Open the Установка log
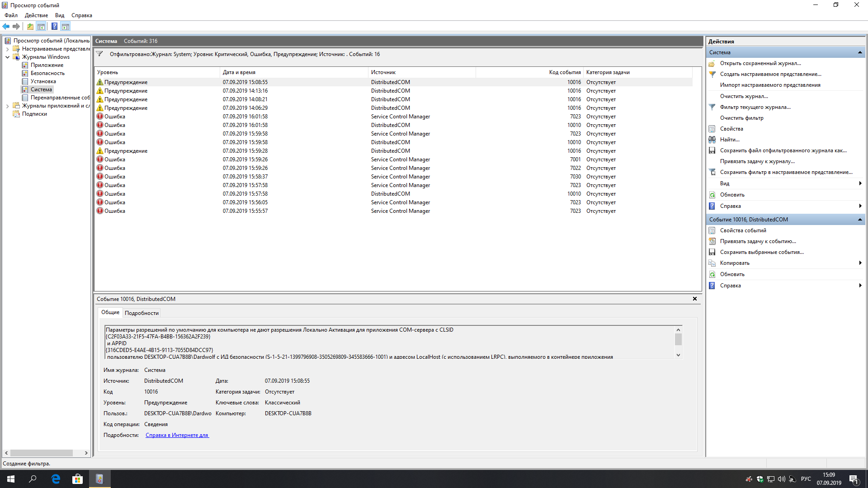The height and width of the screenshot is (488, 868). pos(43,81)
